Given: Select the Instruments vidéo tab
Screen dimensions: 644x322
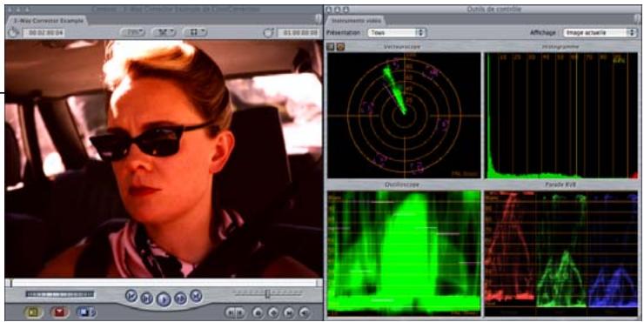Looking at the screenshot, I should point(357,20).
